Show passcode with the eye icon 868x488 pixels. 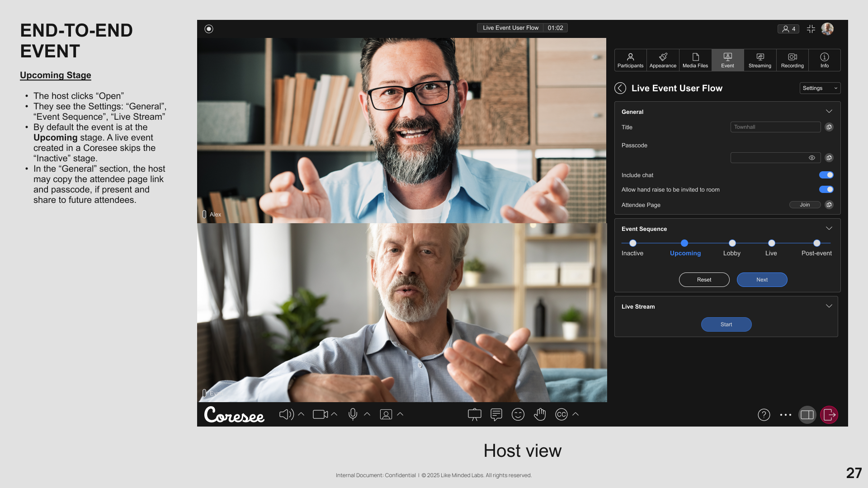pyautogui.click(x=811, y=158)
